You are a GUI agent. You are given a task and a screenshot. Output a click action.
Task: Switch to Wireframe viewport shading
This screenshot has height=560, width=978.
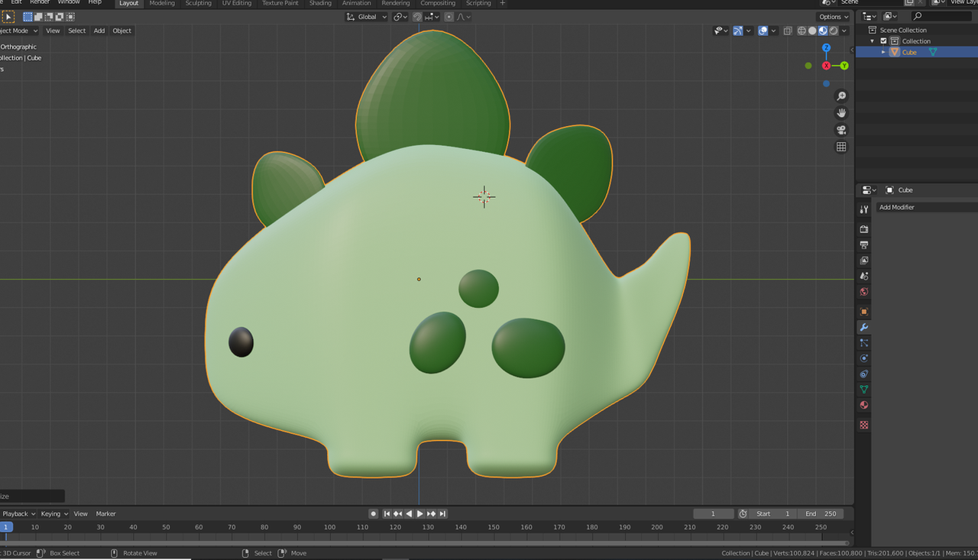point(802,31)
